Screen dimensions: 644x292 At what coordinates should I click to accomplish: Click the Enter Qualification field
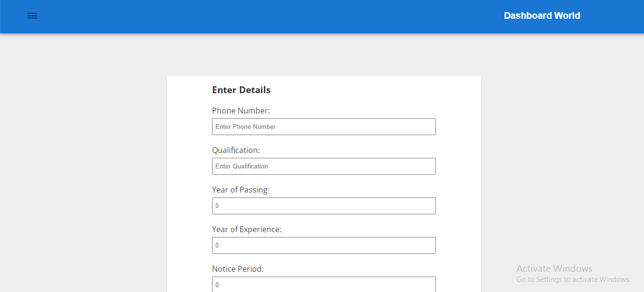point(324,166)
